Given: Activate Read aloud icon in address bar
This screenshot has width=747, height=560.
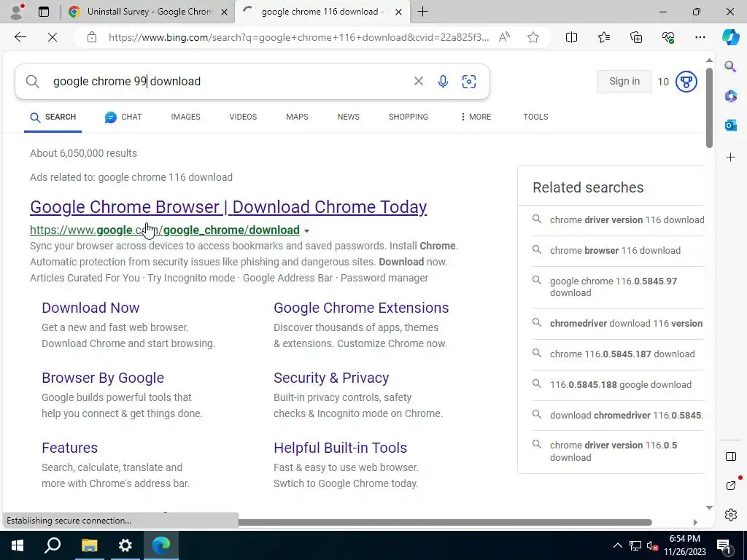Looking at the screenshot, I should tap(505, 37).
